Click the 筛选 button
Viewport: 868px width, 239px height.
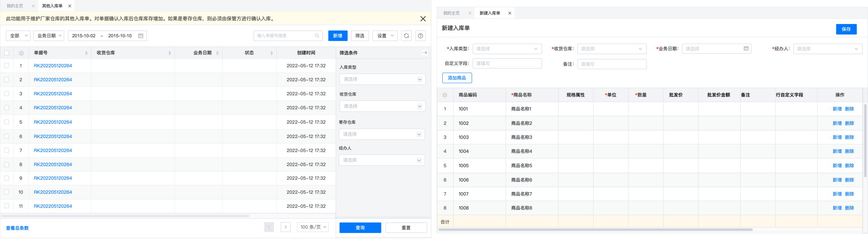click(x=360, y=36)
